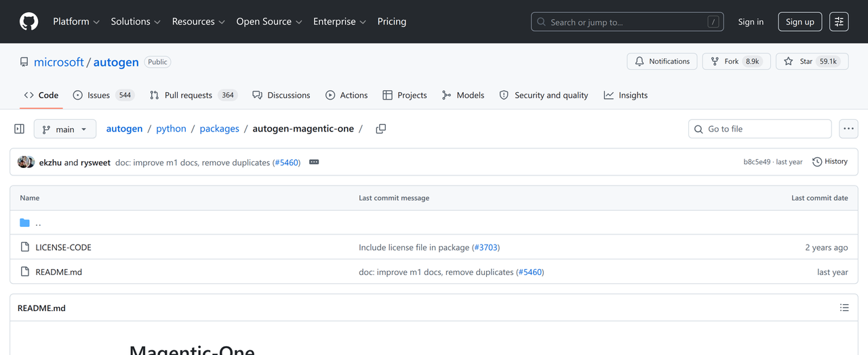This screenshot has height=355, width=868.
Task: Open Security and quality tab
Action: pyautogui.click(x=544, y=96)
